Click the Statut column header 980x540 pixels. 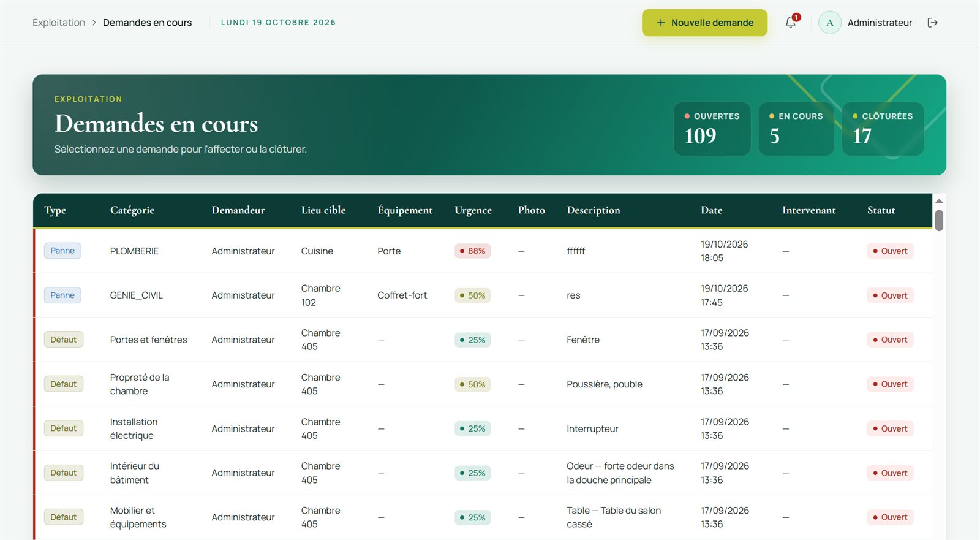pyautogui.click(x=881, y=210)
